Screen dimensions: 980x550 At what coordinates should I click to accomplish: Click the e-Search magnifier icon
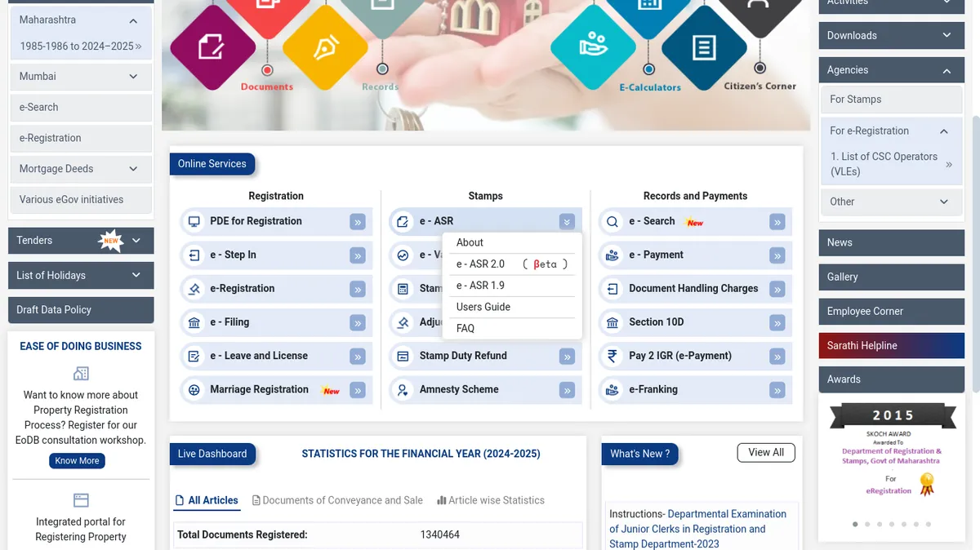(x=612, y=221)
